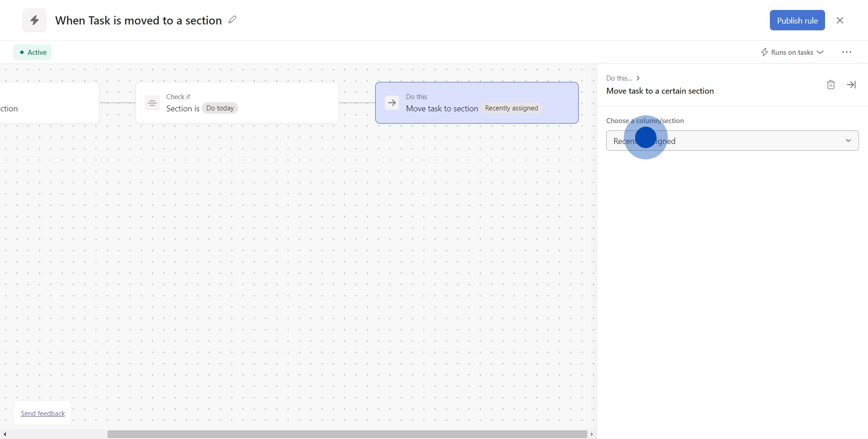Viewport: 868px width, 439px height.
Task: Click the Recently assigned pill in action card
Action: [x=511, y=108]
